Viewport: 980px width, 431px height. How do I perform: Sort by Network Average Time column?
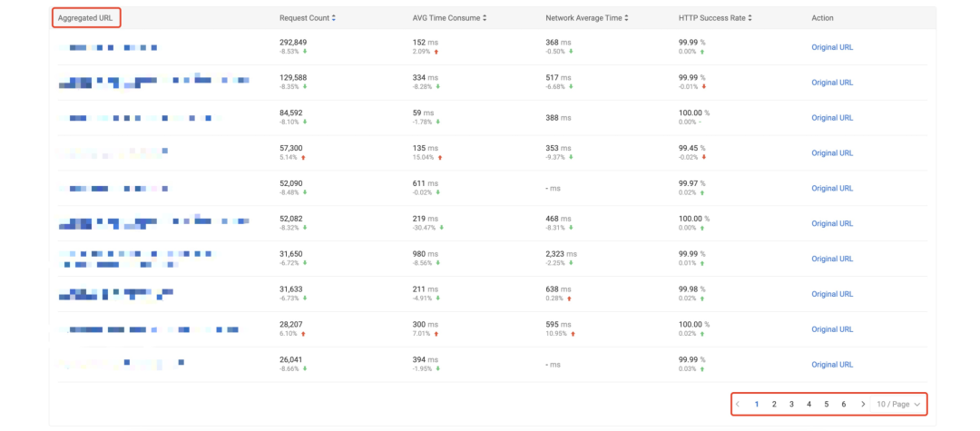click(626, 18)
